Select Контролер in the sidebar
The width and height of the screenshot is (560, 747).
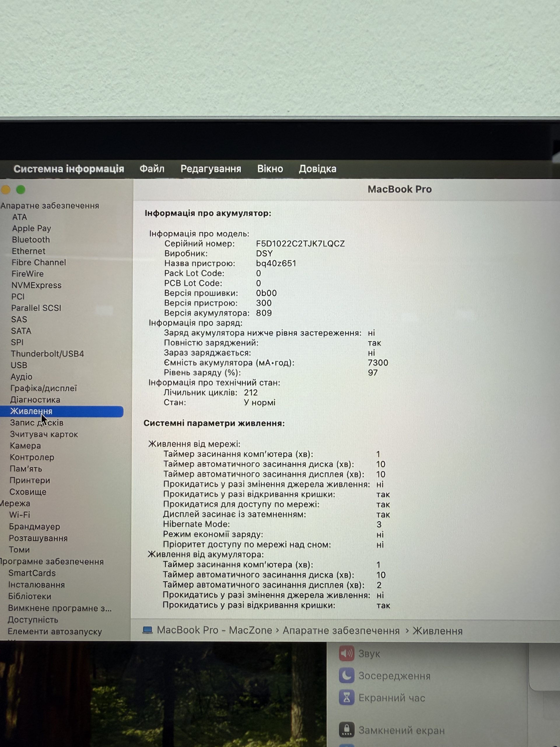32,457
